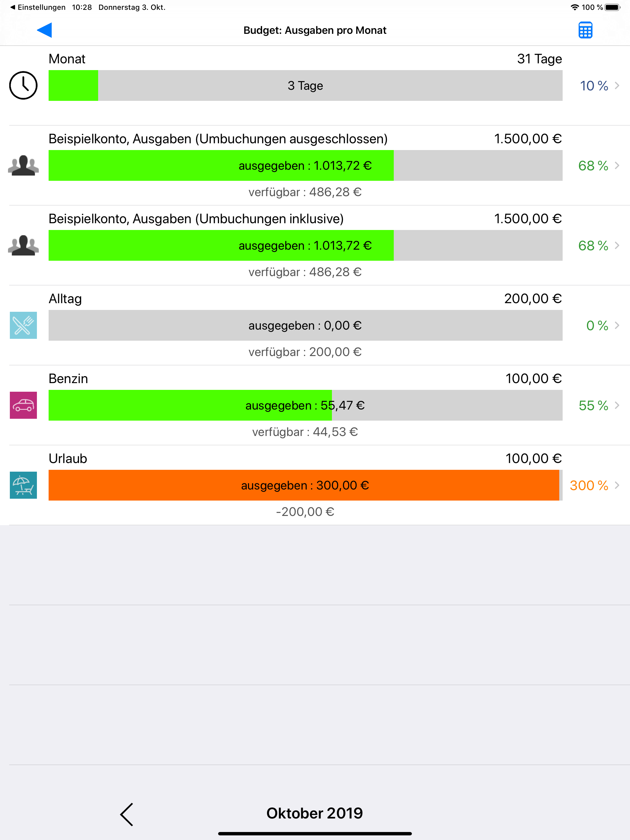Open the Benzin budget row title

tap(68, 378)
